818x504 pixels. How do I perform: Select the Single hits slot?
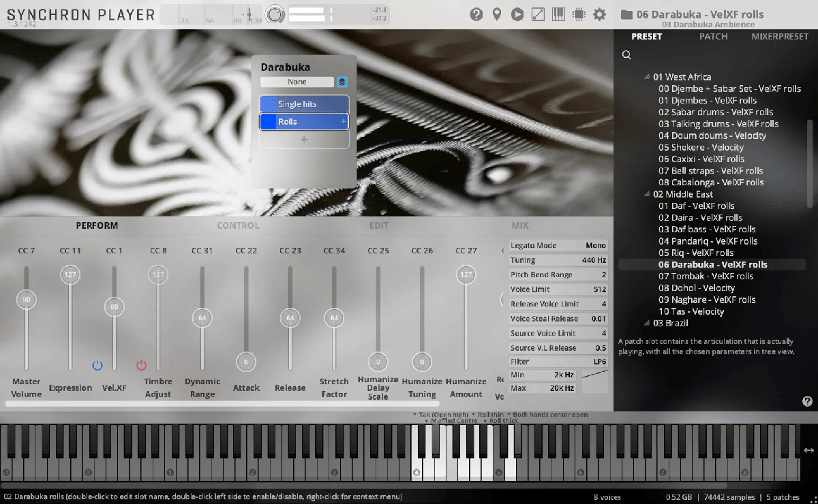304,104
